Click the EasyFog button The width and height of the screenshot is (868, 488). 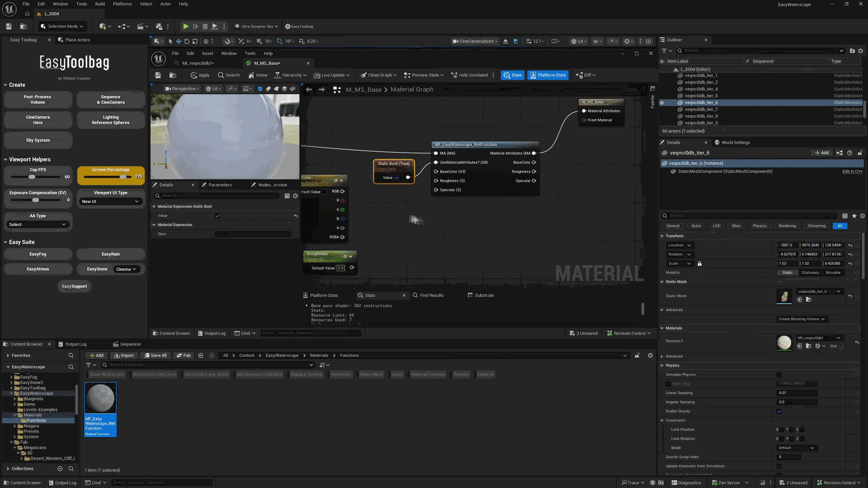[x=38, y=254]
